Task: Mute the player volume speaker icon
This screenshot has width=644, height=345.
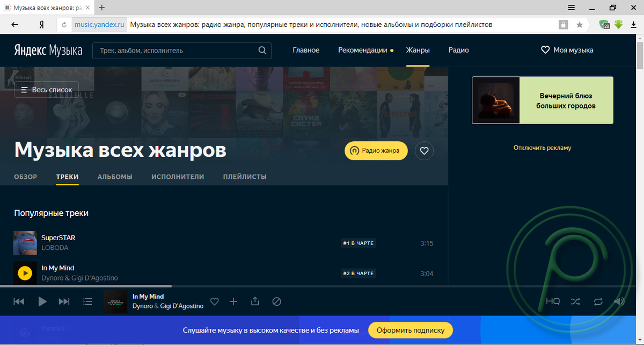Action: [x=619, y=302]
